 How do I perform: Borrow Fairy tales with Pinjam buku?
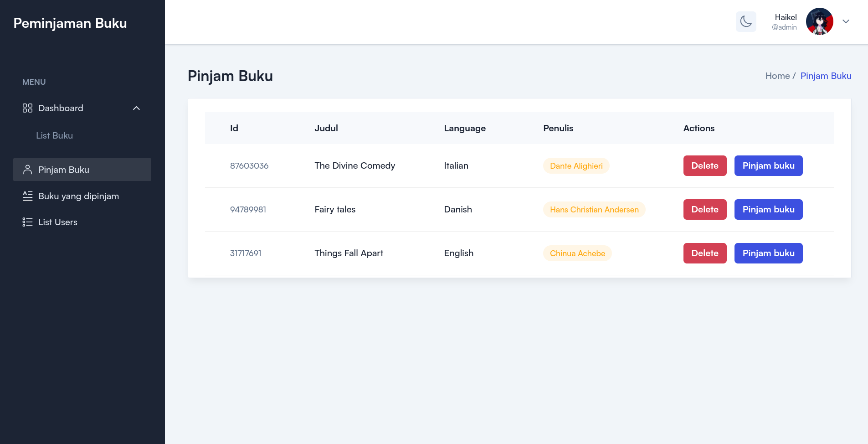pos(768,209)
